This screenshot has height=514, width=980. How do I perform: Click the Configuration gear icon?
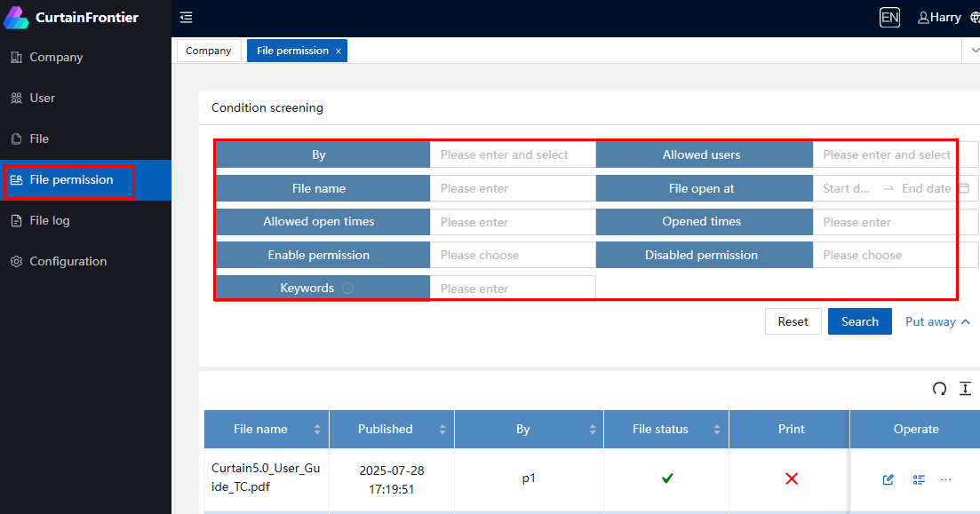(16, 262)
